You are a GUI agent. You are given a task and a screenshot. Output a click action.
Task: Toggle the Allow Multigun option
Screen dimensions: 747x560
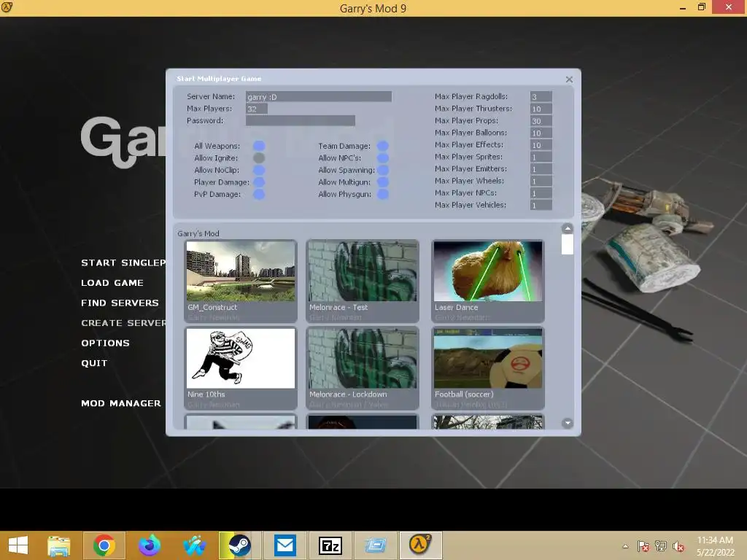(383, 182)
